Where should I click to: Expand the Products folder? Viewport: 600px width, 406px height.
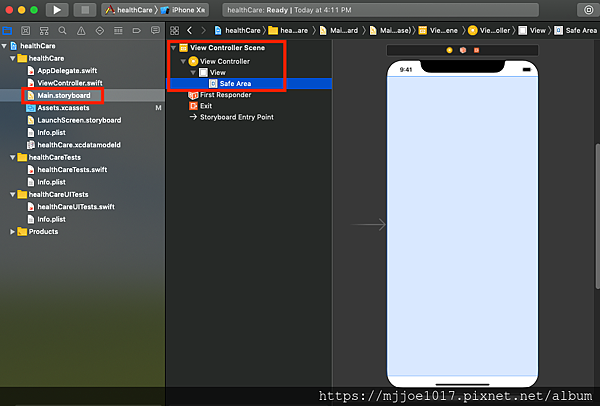[x=13, y=232]
